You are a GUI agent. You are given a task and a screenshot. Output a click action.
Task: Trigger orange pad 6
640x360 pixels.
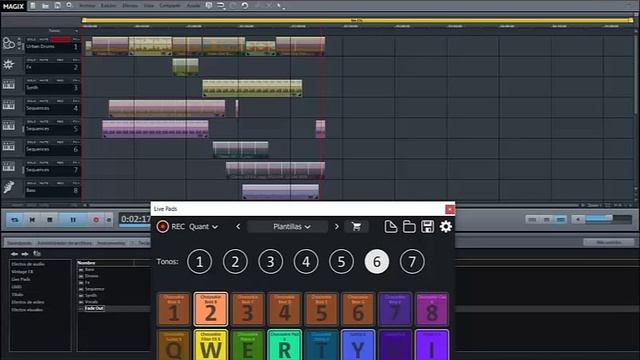tap(358, 309)
